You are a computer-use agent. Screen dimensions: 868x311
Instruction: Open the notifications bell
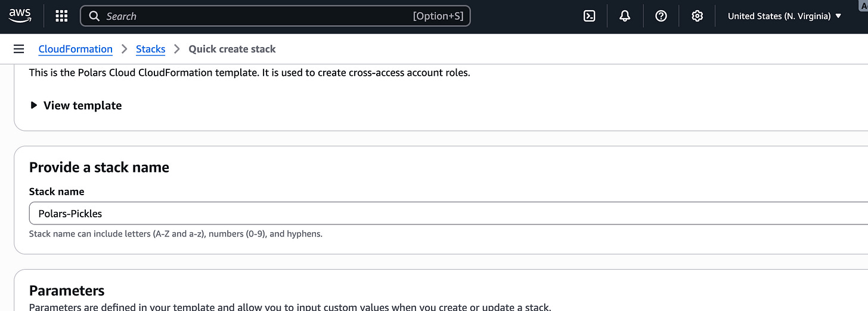pos(625,16)
